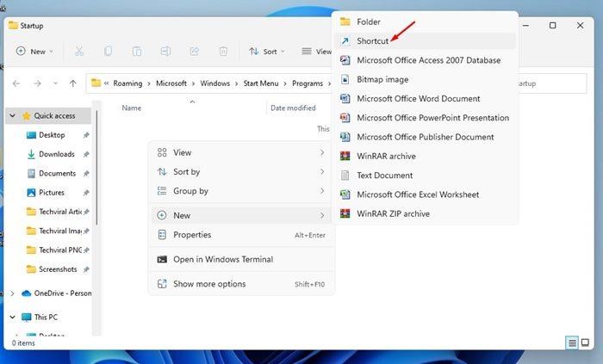Collapse the Quick access tree section
The width and height of the screenshot is (603, 364).
pyautogui.click(x=12, y=115)
